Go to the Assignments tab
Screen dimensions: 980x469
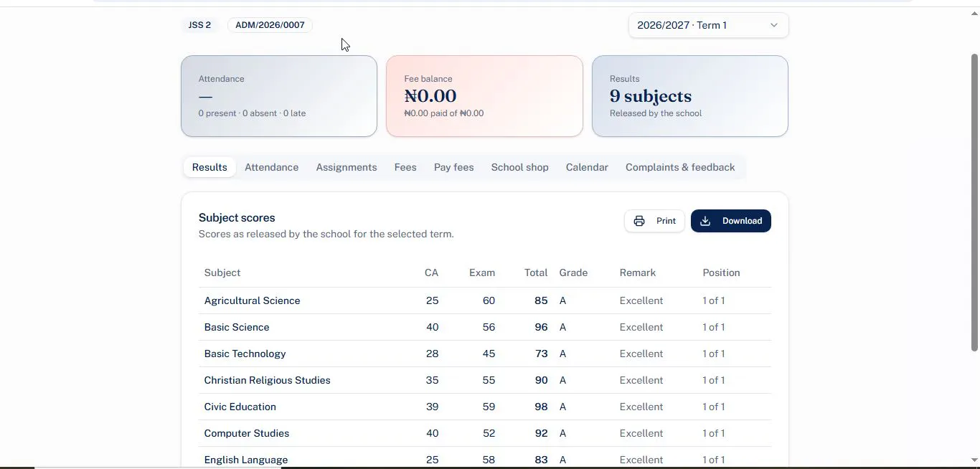point(347,167)
